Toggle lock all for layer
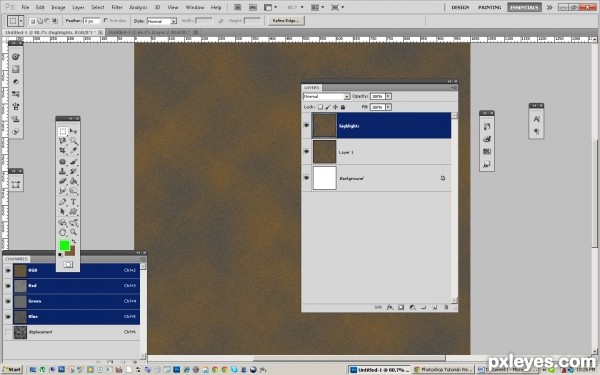Viewport: 600px width, 375px height. click(343, 107)
